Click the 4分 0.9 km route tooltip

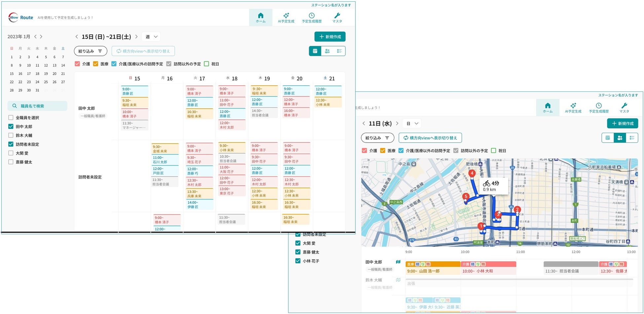[493, 186]
